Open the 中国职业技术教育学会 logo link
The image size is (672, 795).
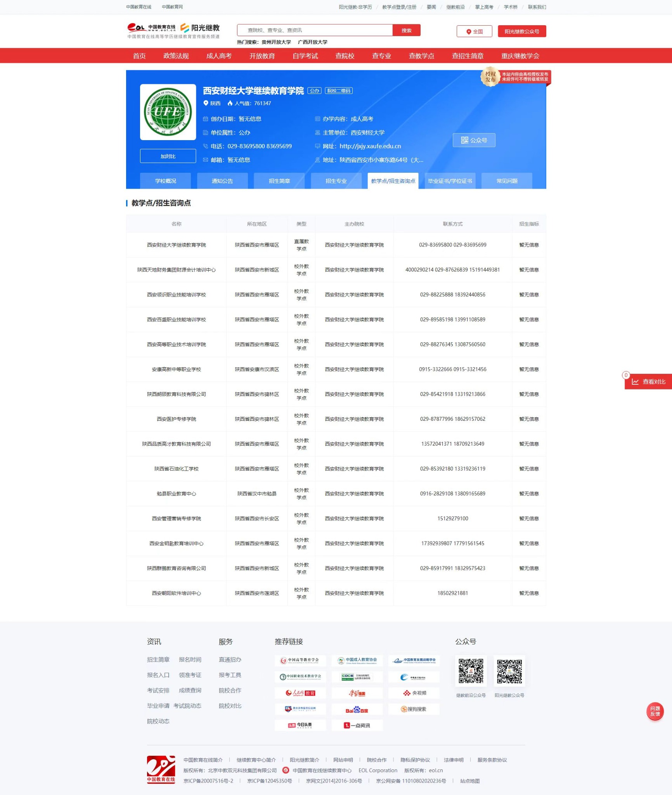pos(300,677)
